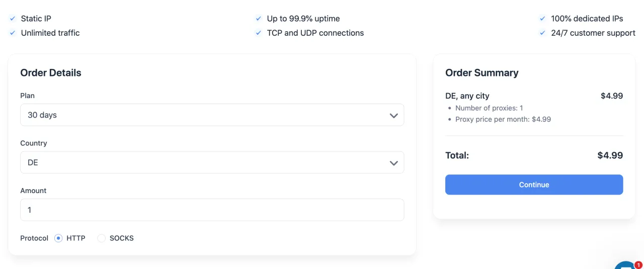
Task: Open the live chat widget bubble
Action: click(625, 265)
